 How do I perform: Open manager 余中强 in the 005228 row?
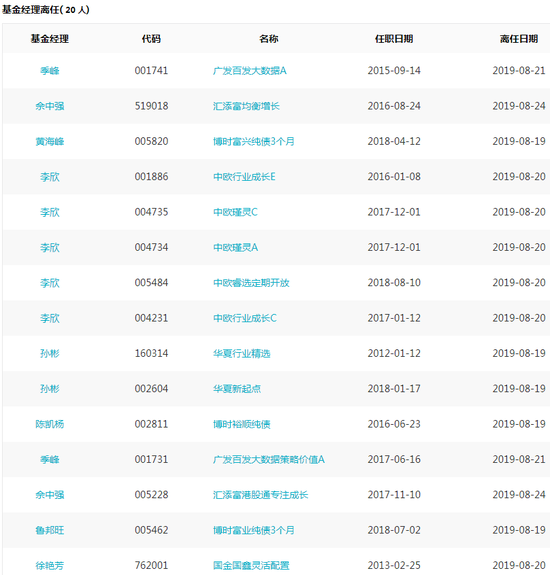point(50,495)
